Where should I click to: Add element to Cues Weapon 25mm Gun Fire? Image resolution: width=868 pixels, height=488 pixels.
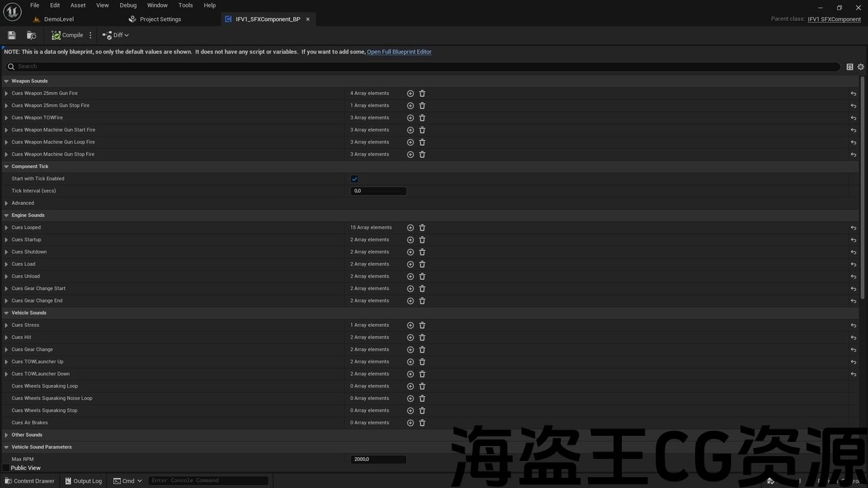(410, 94)
